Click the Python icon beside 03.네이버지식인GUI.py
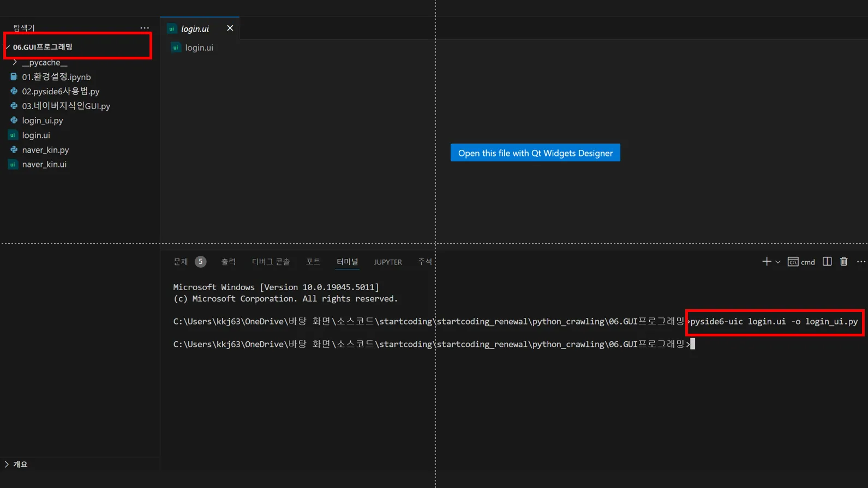Viewport: 868px width, 488px height. 14,106
